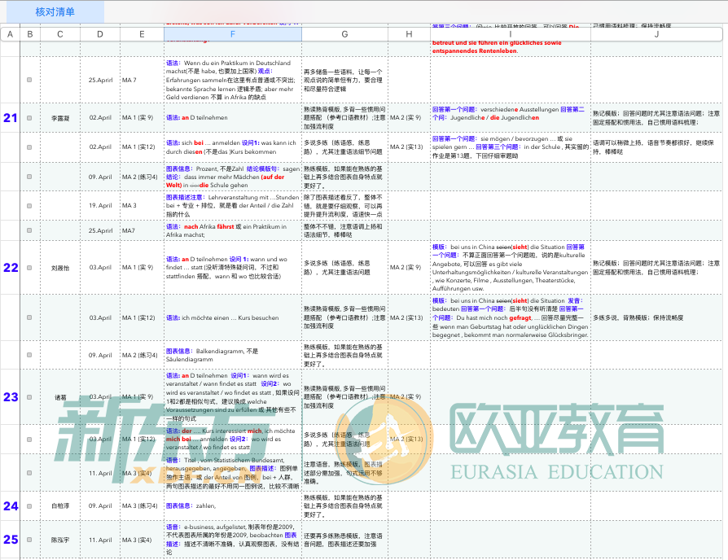Screen dimensions: 728x560
Task: Select the 'Balkendiagramm, 不是 Säulendiagramm' cell
Action: 233,355
